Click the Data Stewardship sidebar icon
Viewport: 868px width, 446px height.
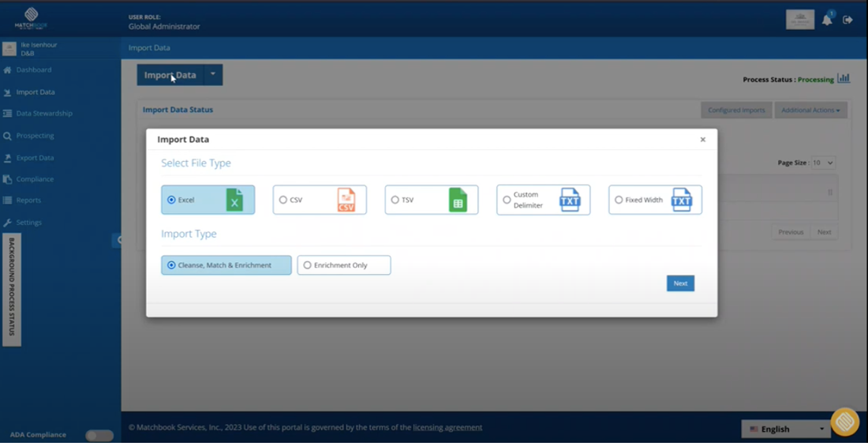click(7, 114)
